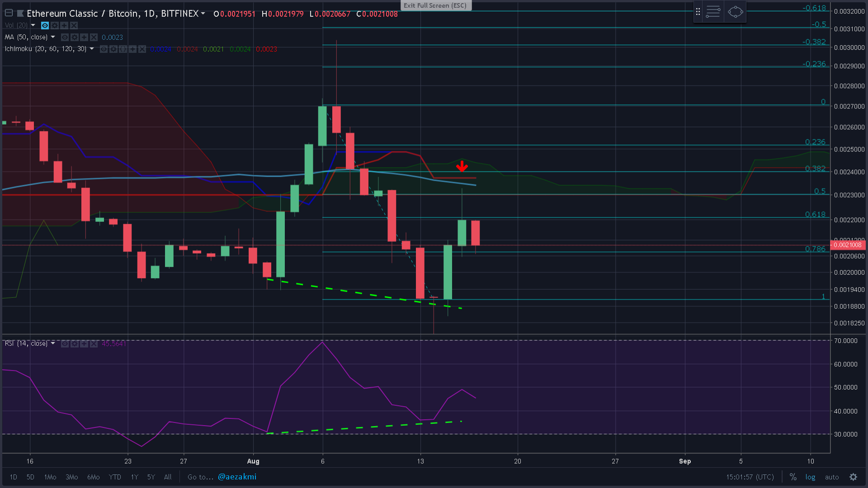The width and height of the screenshot is (868, 488).
Task: Select the Fib retracement drawing tool icon
Action: [x=713, y=12]
